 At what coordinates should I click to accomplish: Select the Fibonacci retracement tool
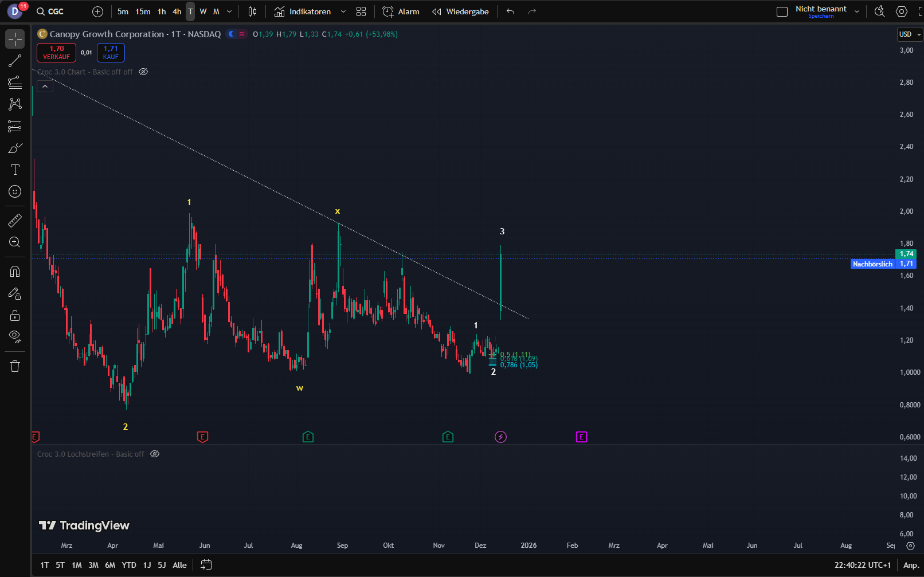click(15, 83)
